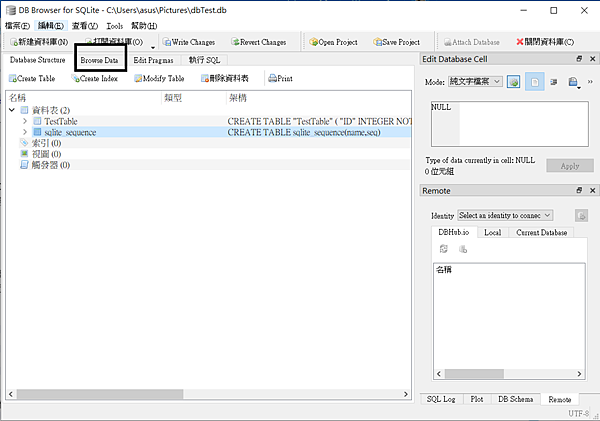Collapse the 資料表 (2) tree node
600x421 pixels.
pyautogui.click(x=12, y=110)
